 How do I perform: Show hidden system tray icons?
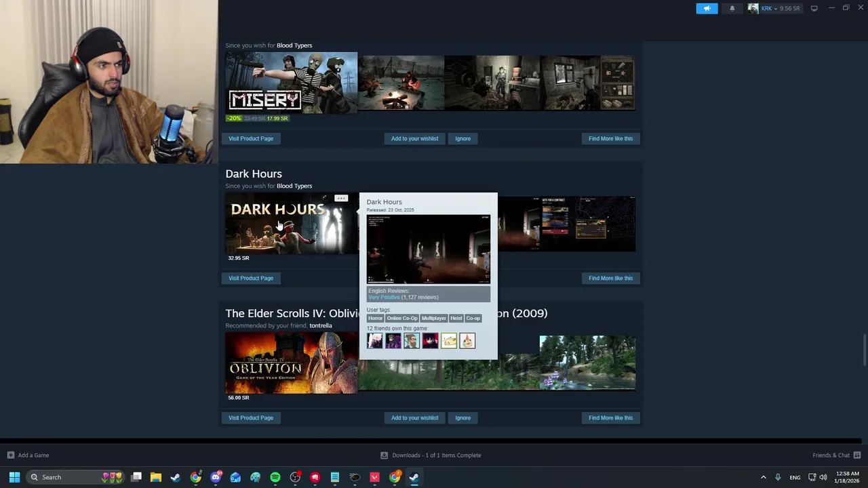(763, 477)
